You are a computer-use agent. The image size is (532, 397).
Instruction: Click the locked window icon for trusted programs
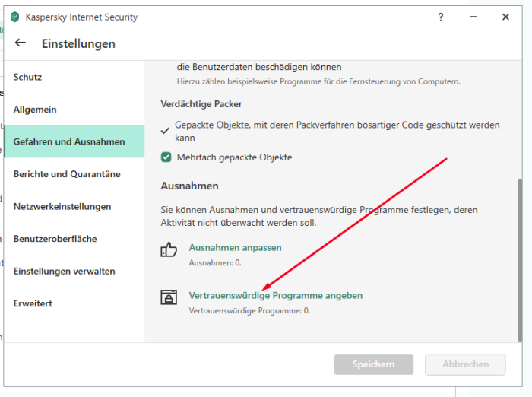pyautogui.click(x=169, y=297)
